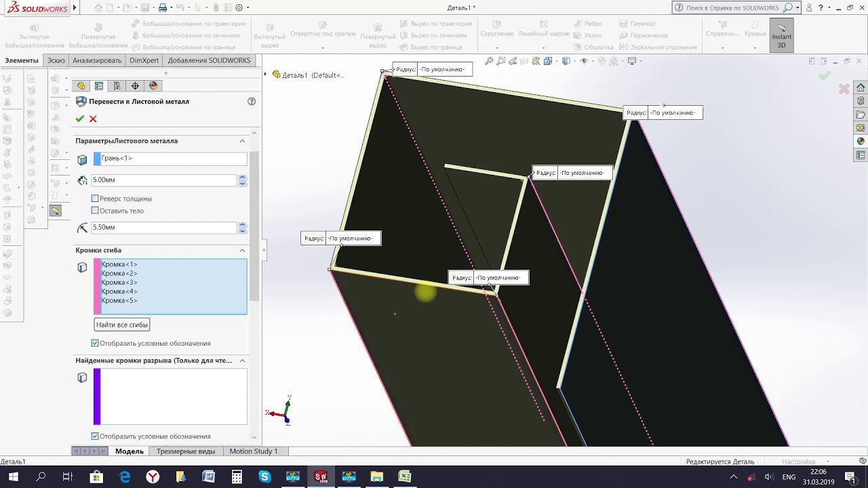Open Excel from the Windows taskbar
Image resolution: width=868 pixels, height=488 pixels.
click(404, 476)
